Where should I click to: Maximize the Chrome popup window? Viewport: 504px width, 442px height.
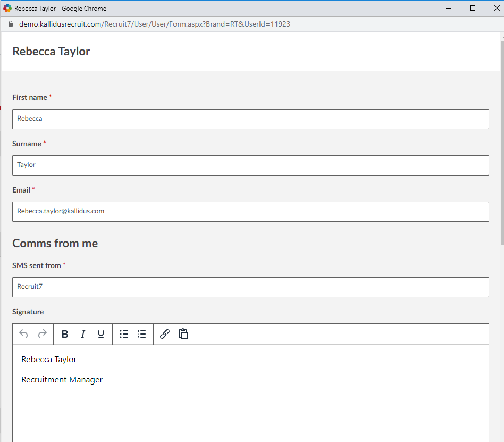click(x=473, y=8)
